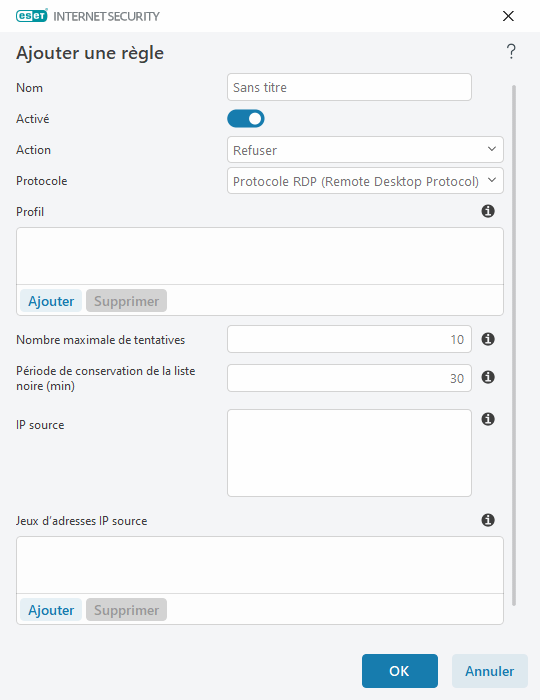Click info icon for Jeux d'adresses IP source
The height and width of the screenshot is (700, 540).
pos(488,520)
